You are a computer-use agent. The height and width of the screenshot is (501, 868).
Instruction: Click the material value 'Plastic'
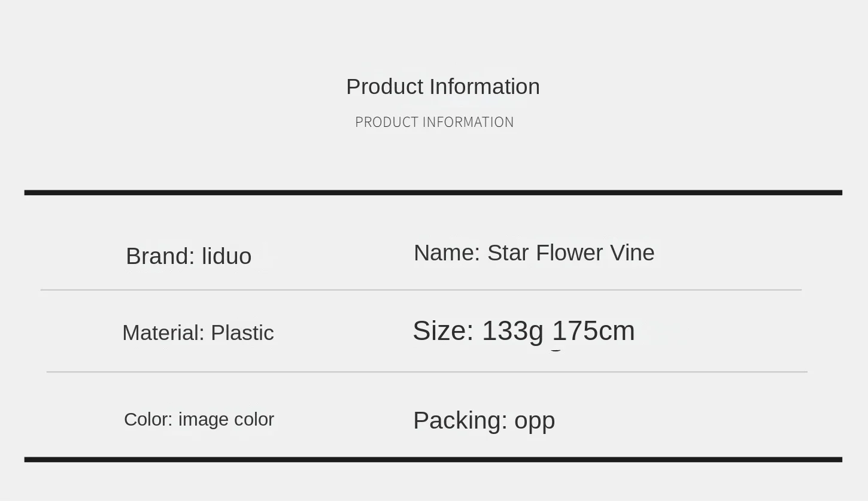(242, 333)
